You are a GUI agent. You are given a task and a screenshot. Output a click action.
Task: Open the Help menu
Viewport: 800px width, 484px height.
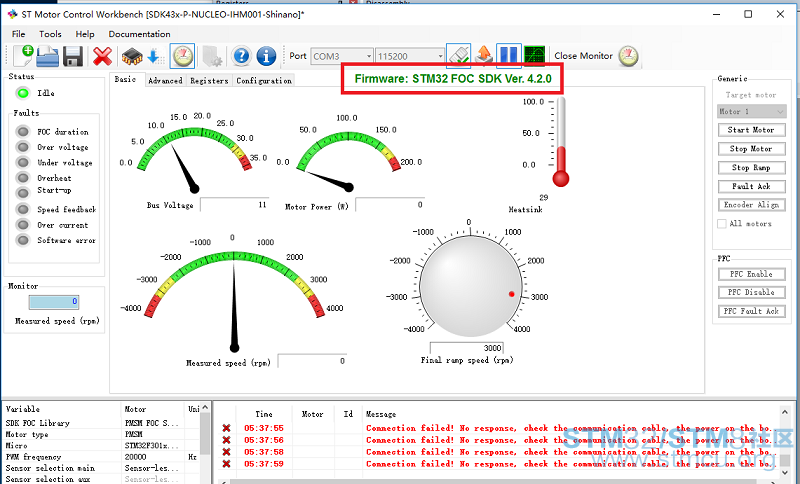[85, 34]
